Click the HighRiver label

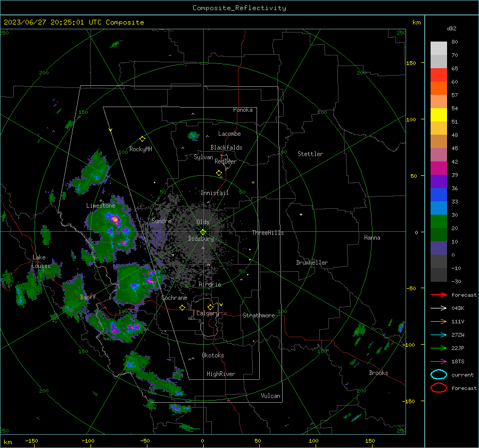(x=220, y=374)
